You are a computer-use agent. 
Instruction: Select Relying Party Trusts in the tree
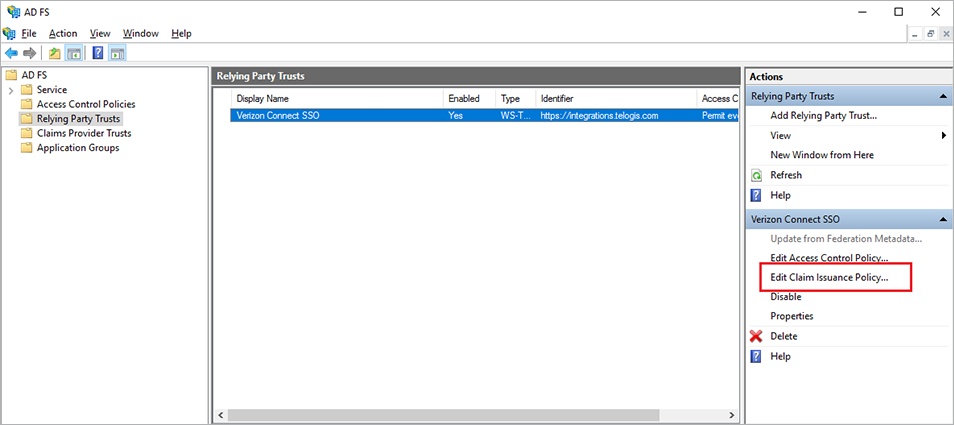tap(78, 119)
